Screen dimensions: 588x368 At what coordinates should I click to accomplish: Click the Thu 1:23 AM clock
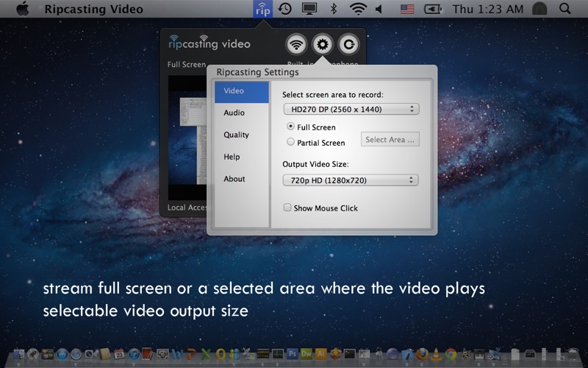coord(487,9)
